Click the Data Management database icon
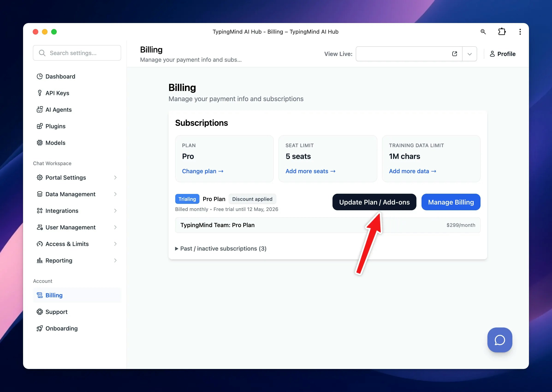This screenshot has height=392, width=552. [40, 194]
